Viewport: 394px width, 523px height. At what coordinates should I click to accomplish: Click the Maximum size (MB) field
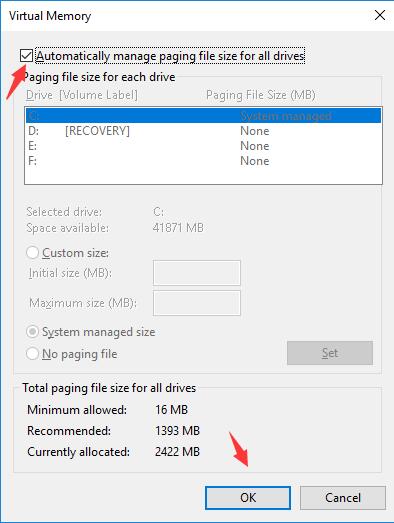(x=196, y=303)
